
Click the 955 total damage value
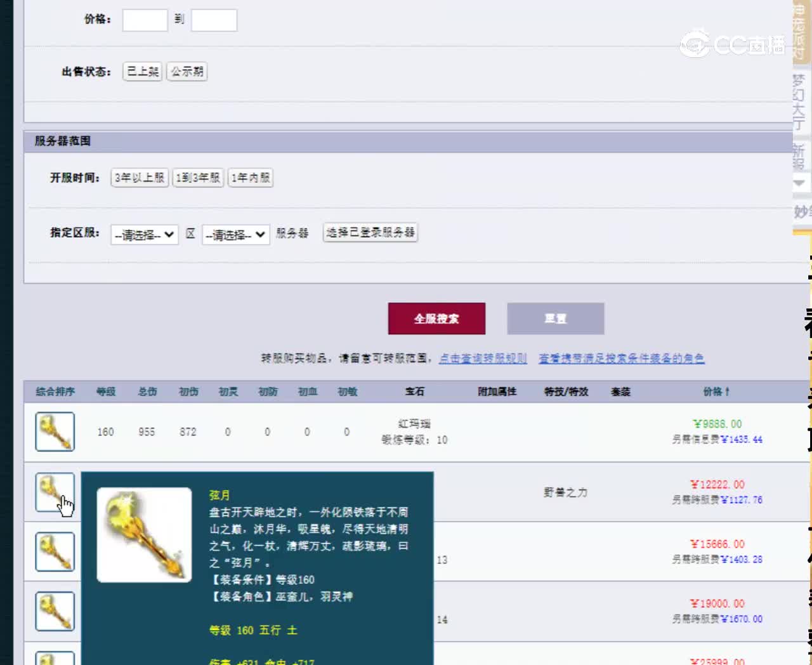(x=147, y=431)
